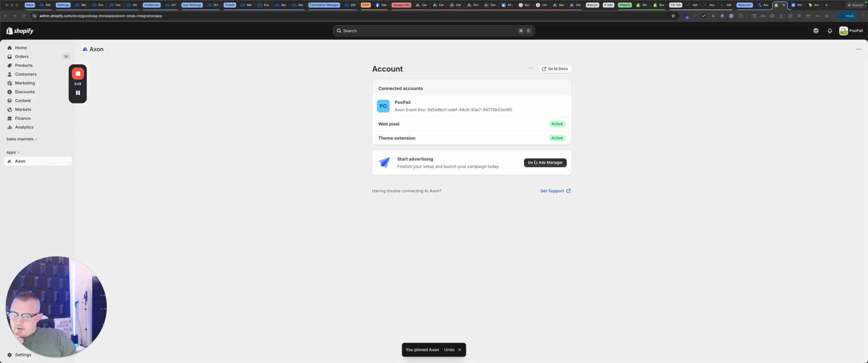Viewport: 868px width, 363px height.
Task: Open browser extensions puzzle icon
Action: coord(740,16)
